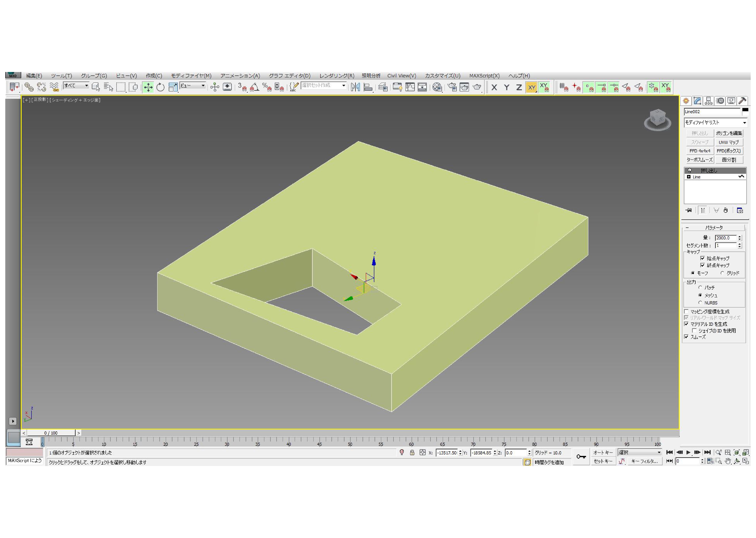Click the Mirror tool icon
This screenshot has width=756, height=538.
[x=355, y=87]
